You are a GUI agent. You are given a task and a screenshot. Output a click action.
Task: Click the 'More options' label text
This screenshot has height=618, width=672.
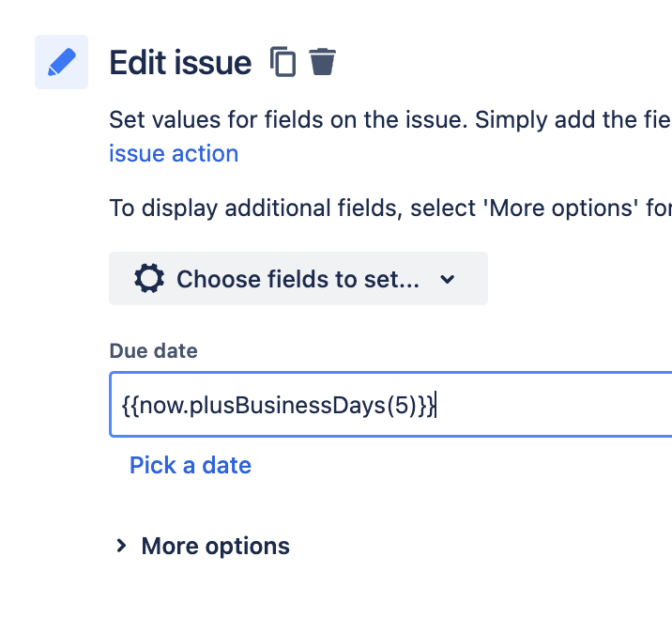click(216, 547)
